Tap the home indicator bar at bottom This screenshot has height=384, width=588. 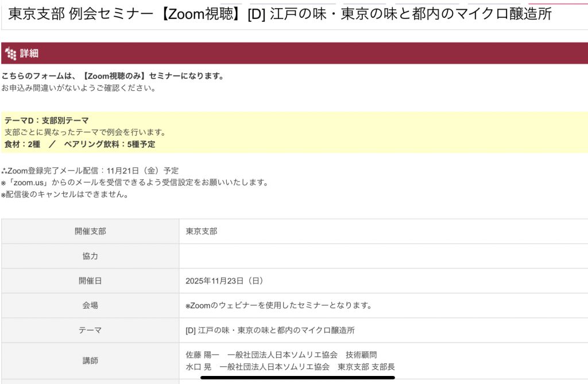tap(297, 378)
